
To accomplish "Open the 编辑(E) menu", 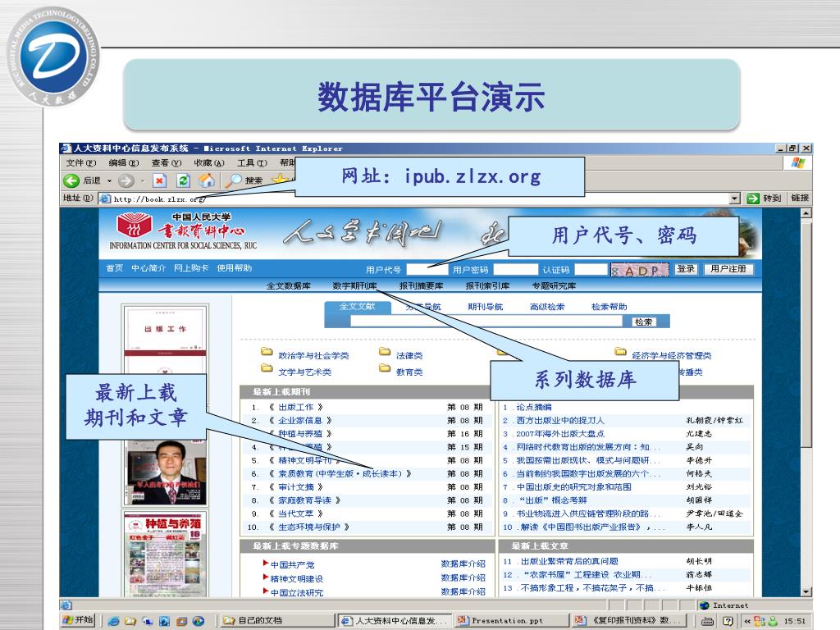I will (x=124, y=163).
